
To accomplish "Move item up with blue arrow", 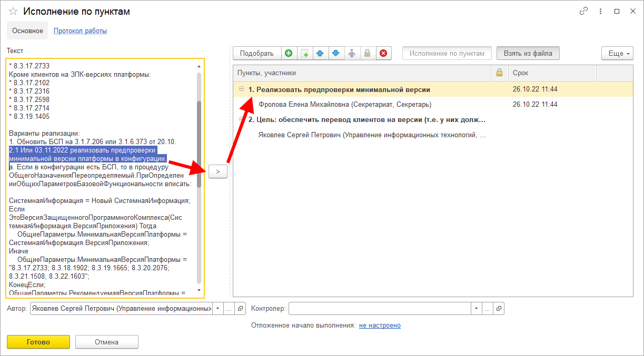I will coord(320,53).
